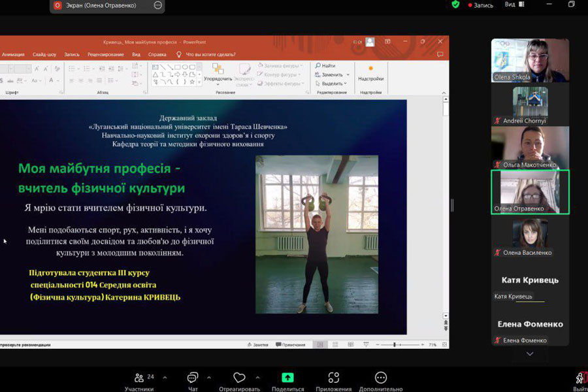Open the Слайд-шоу ribbon tab
The image size is (588, 392).
[44, 54]
